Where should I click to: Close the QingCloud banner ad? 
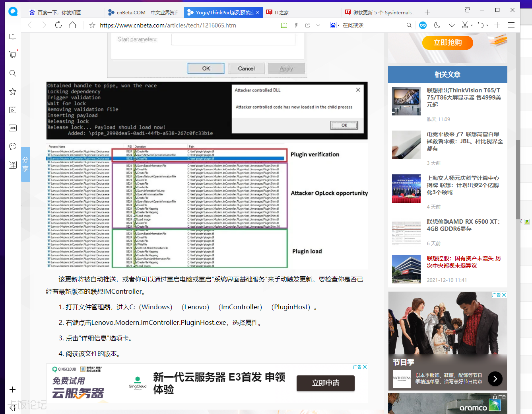pos(365,367)
